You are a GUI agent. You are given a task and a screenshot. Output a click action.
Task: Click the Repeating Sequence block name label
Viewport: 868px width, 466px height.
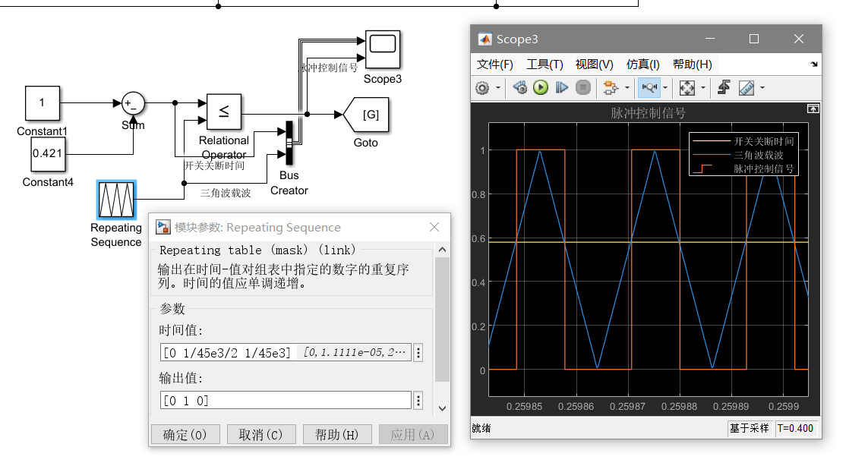(x=116, y=235)
